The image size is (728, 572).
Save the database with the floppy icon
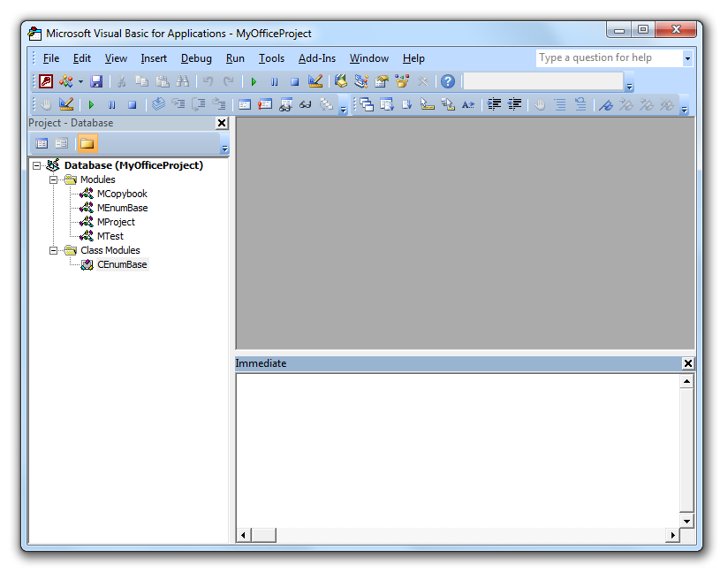pos(96,82)
